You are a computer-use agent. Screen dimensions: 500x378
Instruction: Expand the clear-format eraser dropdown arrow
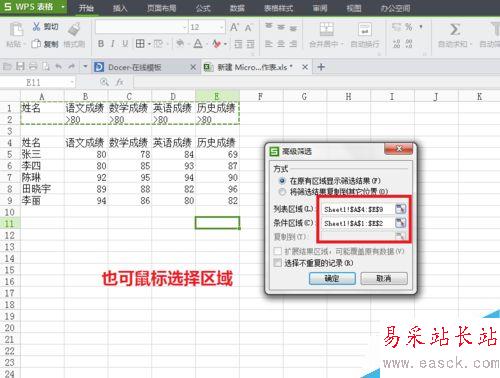[225, 44]
